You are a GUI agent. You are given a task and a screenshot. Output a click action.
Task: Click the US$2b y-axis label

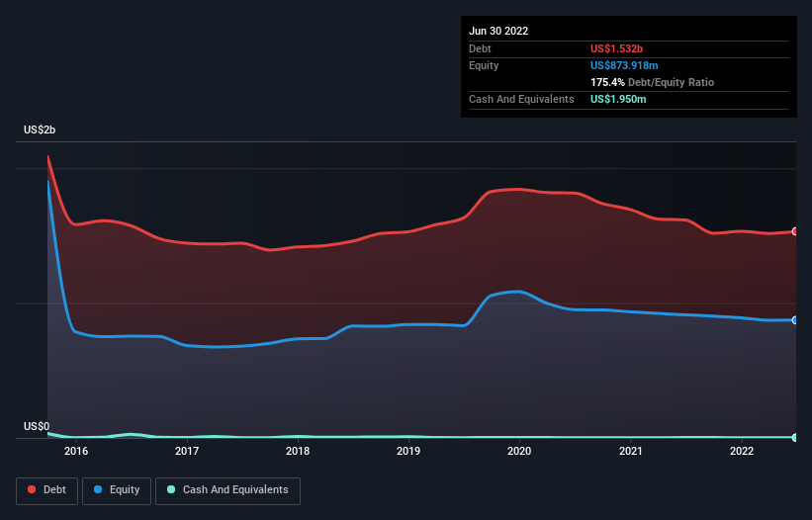coord(40,130)
